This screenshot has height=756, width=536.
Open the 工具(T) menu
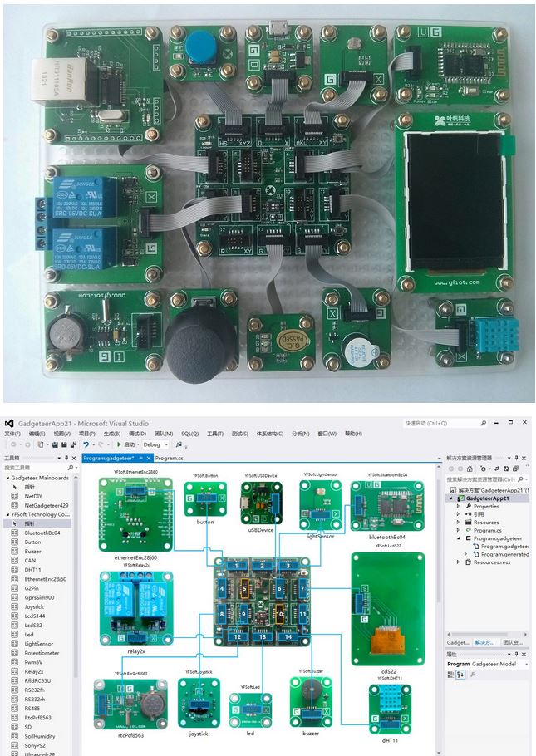(215, 434)
